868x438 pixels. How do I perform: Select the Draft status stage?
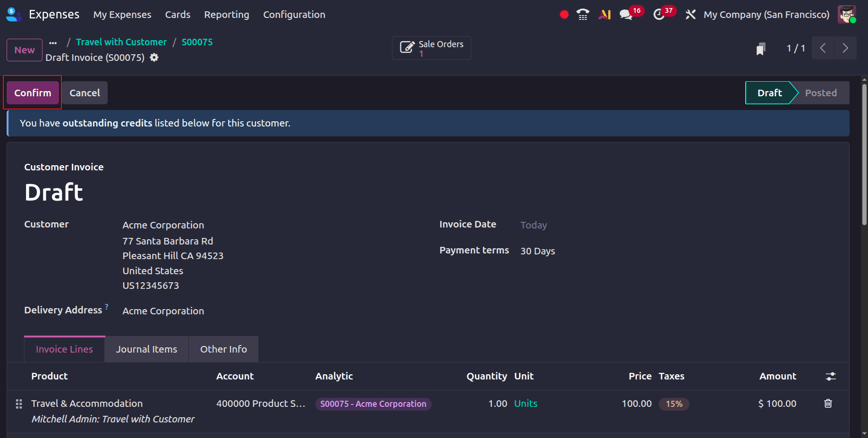[769, 93]
